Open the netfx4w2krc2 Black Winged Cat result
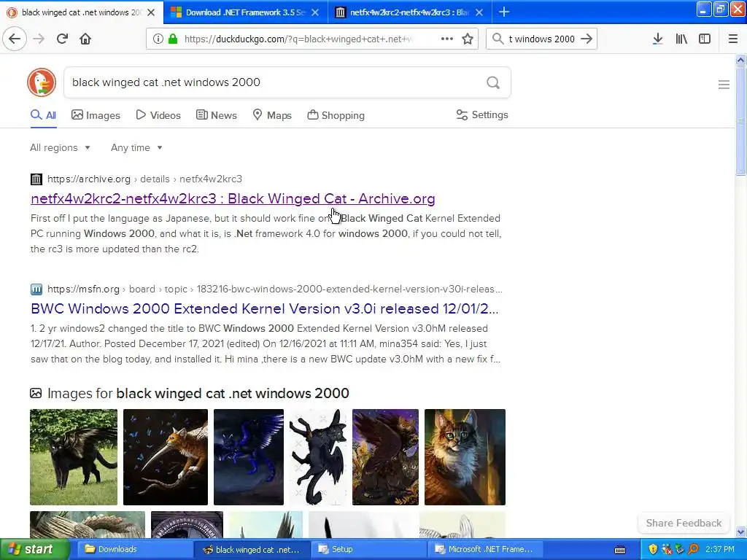The height and width of the screenshot is (560, 747). tap(233, 198)
